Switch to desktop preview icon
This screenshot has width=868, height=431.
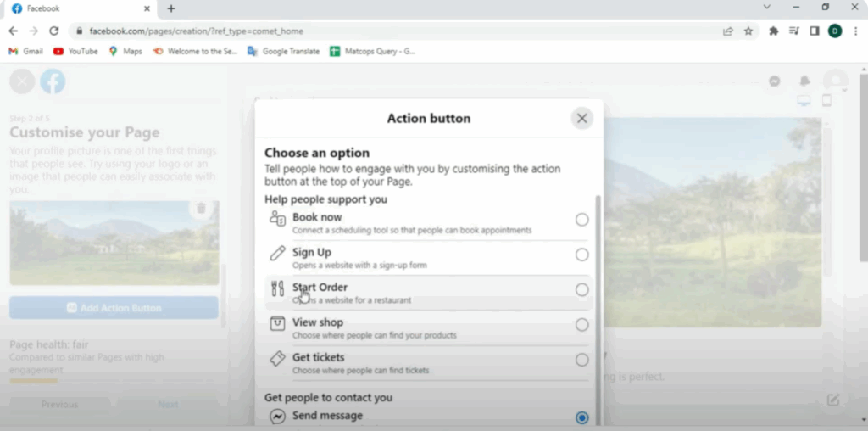804,101
